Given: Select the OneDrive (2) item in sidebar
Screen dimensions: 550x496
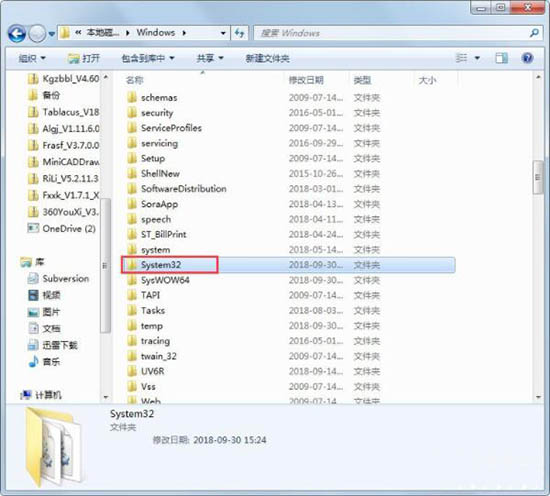Looking at the screenshot, I should coord(61,229).
